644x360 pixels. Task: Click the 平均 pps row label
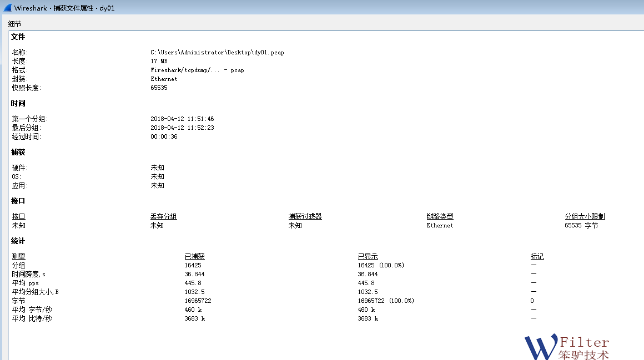coord(26,283)
